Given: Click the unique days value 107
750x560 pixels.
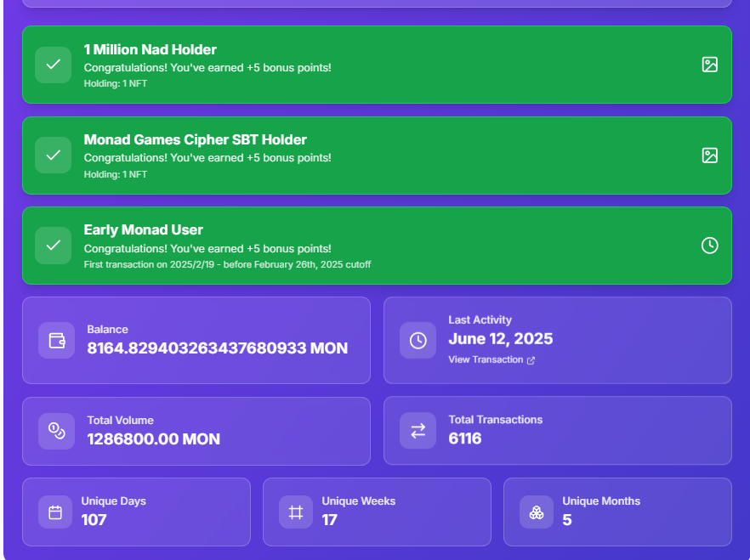Looking at the screenshot, I should coord(94,520).
